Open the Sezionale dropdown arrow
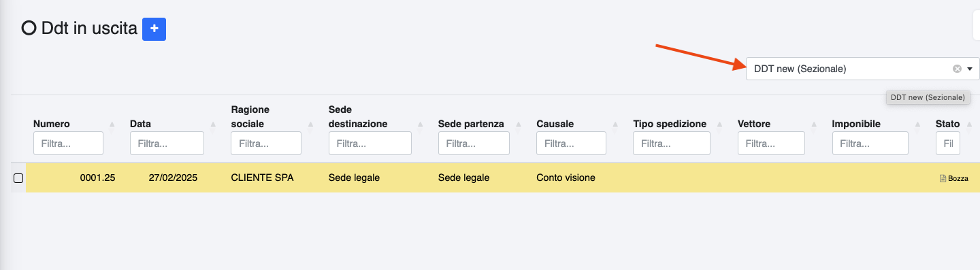980x270 pixels. click(x=970, y=69)
